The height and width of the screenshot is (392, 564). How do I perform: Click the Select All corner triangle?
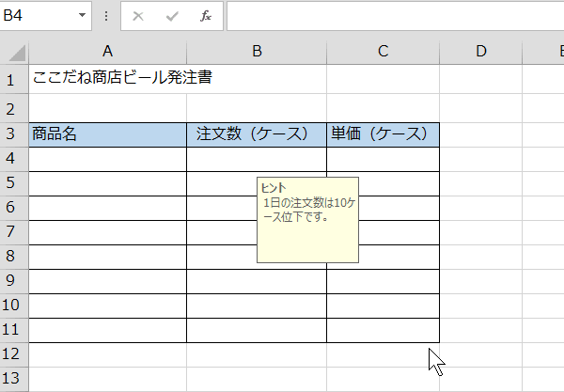[14, 51]
